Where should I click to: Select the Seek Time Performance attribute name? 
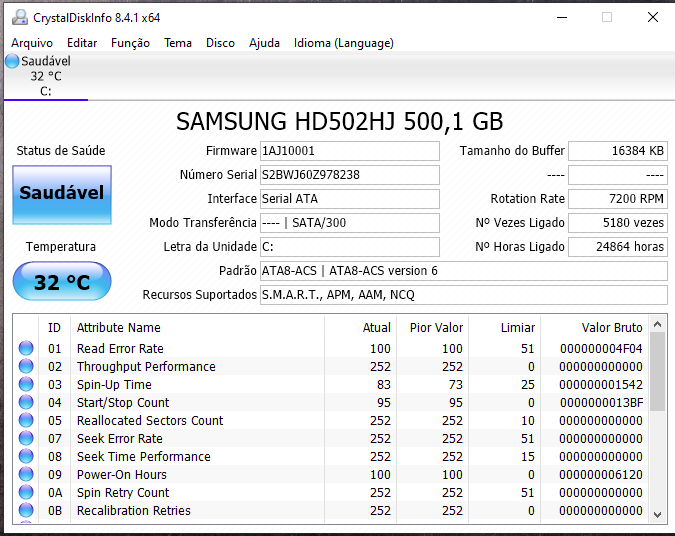[144, 456]
